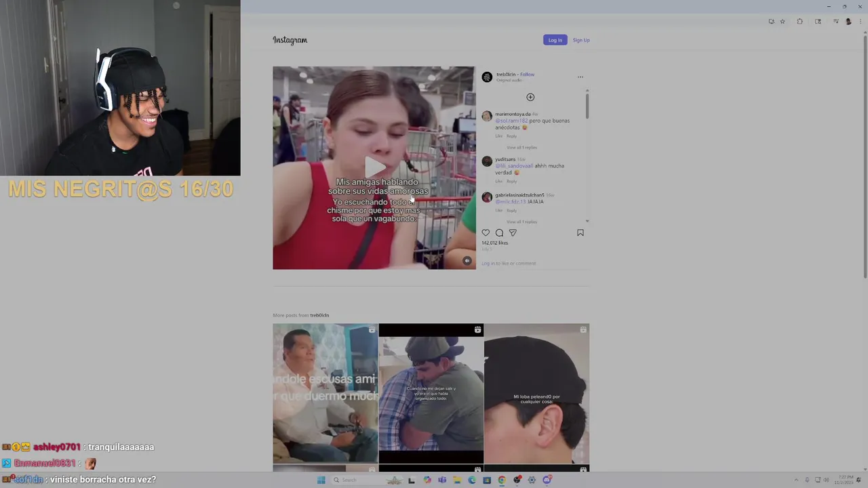Unmute the reel with speaker icon
The height and width of the screenshot is (488, 868).
click(x=467, y=261)
